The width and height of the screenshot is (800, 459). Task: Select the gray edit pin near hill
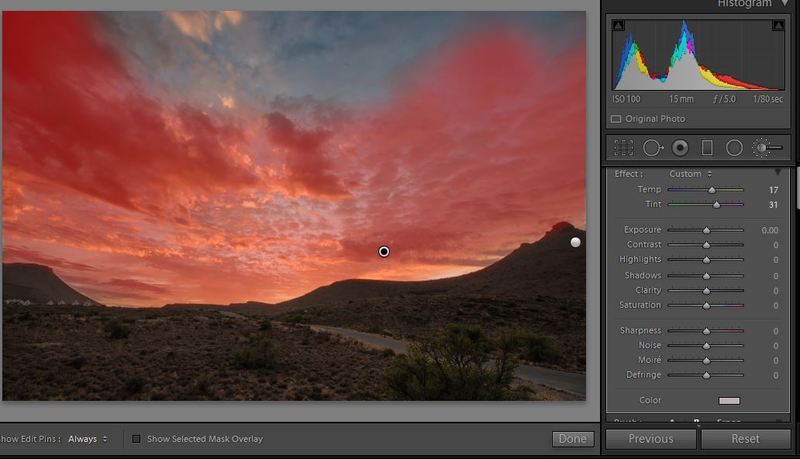[576, 242]
